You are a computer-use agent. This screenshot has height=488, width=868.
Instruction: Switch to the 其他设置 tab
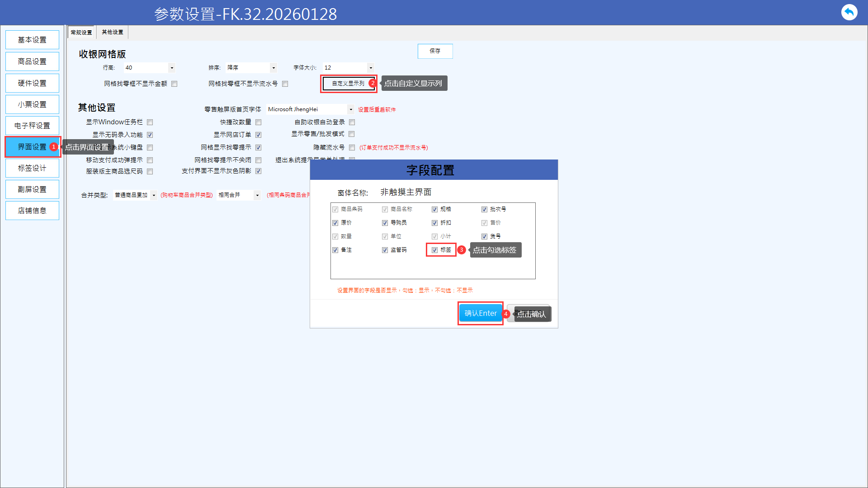tap(112, 32)
